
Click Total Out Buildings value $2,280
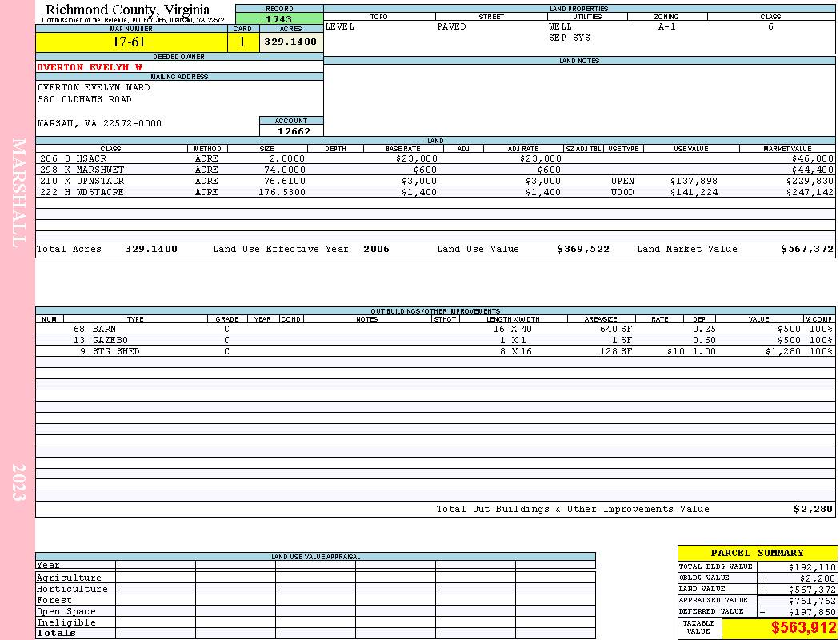(x=814, y=510)
